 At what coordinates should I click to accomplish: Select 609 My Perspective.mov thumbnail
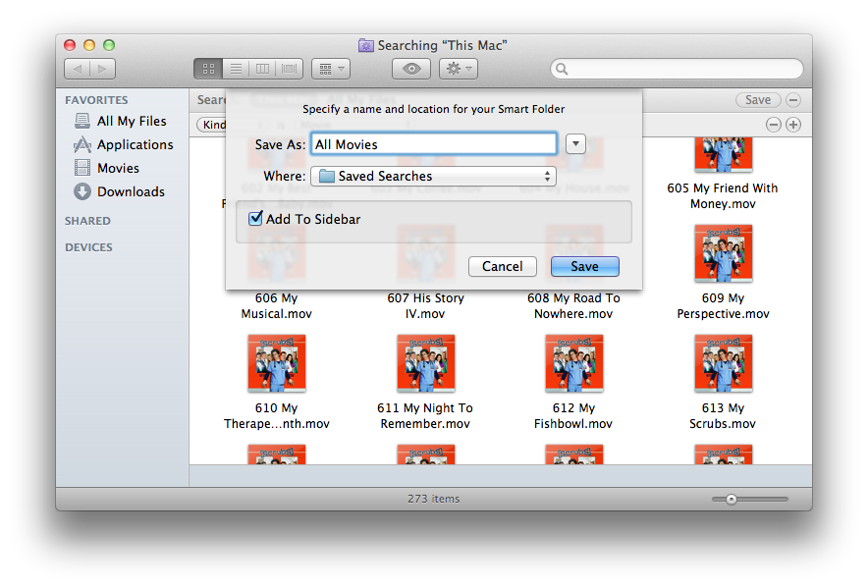tap(723, 253)
